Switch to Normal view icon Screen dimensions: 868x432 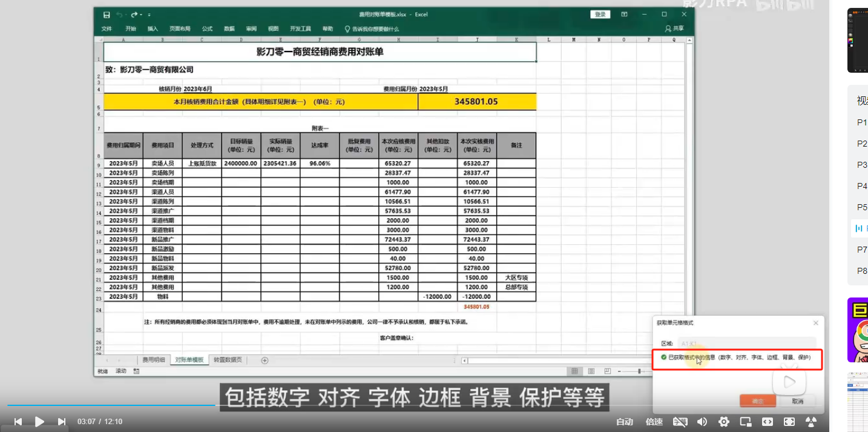[574, 371]
